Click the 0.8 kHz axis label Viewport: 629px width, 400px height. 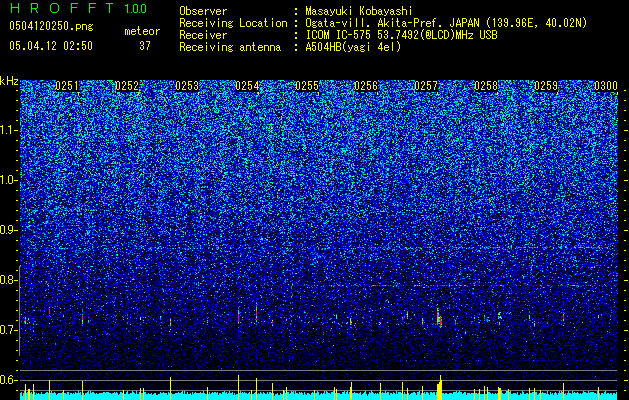pyautogui.click(x=8, y=280)
